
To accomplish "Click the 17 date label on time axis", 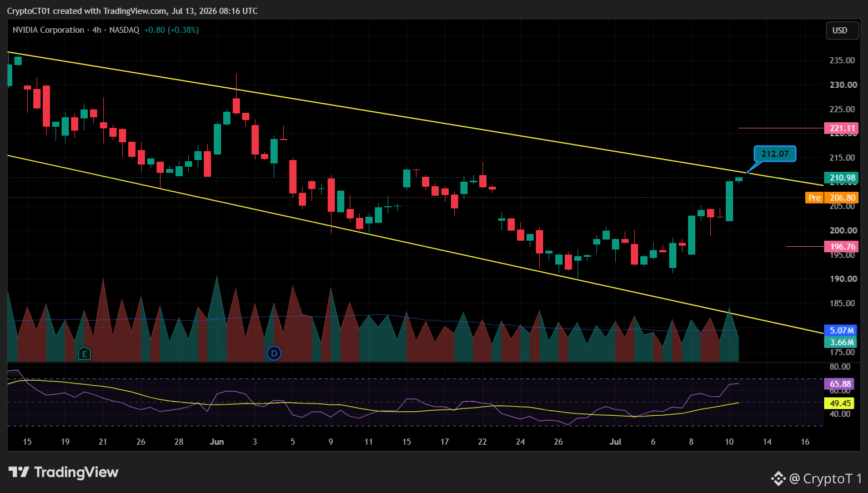I will pyautogui.click(x=445, y=442).
